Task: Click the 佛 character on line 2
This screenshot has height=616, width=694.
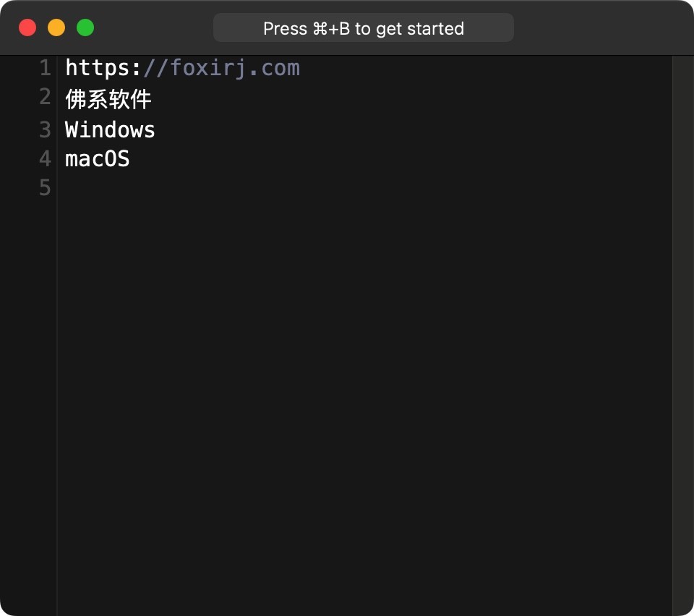Action: point(76,99)
